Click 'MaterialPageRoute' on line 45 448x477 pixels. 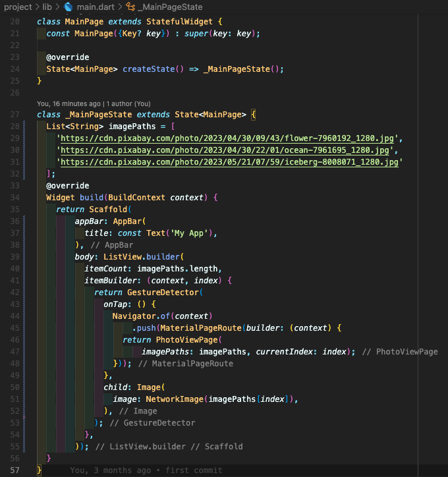pyautogui.click(x=201, y=328)
